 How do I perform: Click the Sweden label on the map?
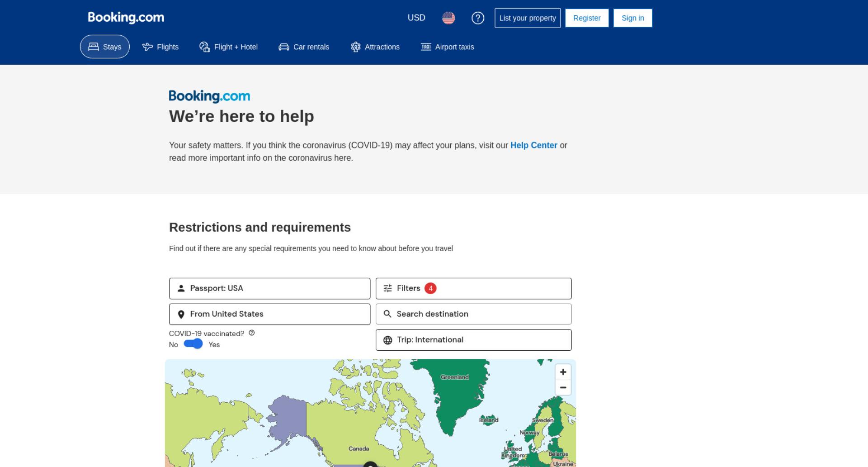pyautogui.click(x=542, y=420)
